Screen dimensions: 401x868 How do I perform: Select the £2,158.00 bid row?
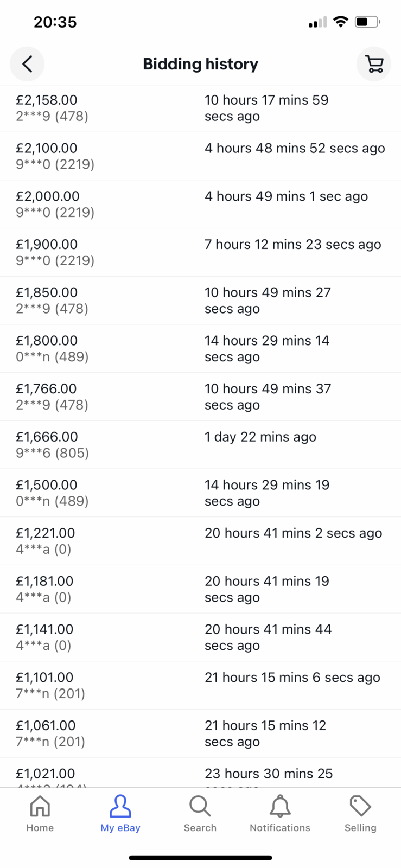click(x=200, y=108)
